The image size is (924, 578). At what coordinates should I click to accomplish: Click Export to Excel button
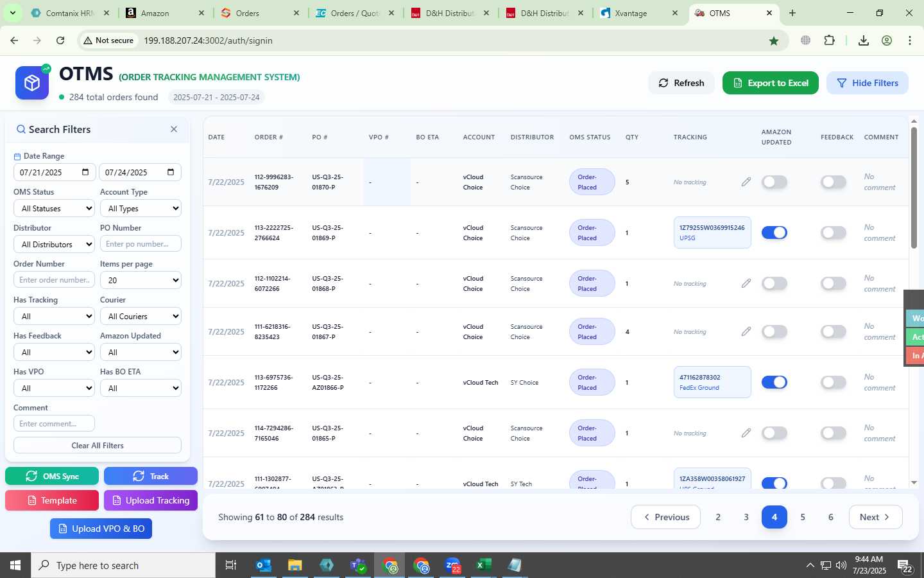click(x=771, y=83)
